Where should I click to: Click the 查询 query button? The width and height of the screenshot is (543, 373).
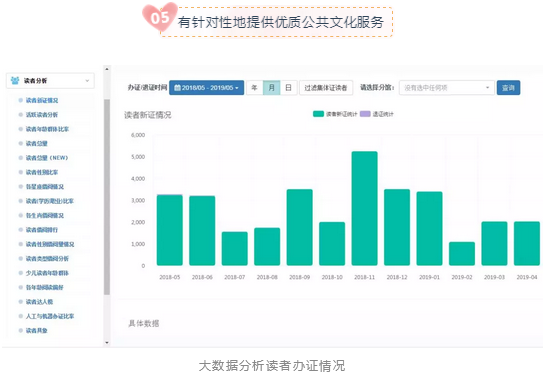point(508,88)
